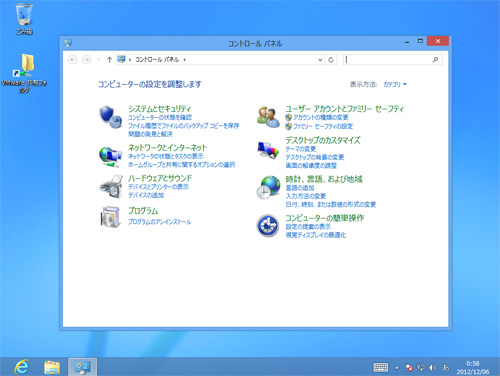Open recent locations dropdown arrow
This screenshot has height=376, width=500.
[x=98, y=60]
